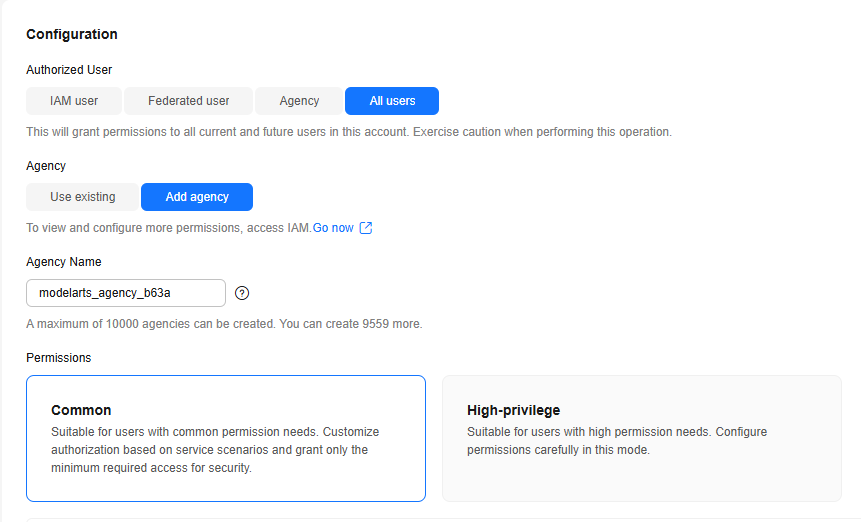Click the Authorized User label
Screen dimensions: 861x522
(69, 70)
